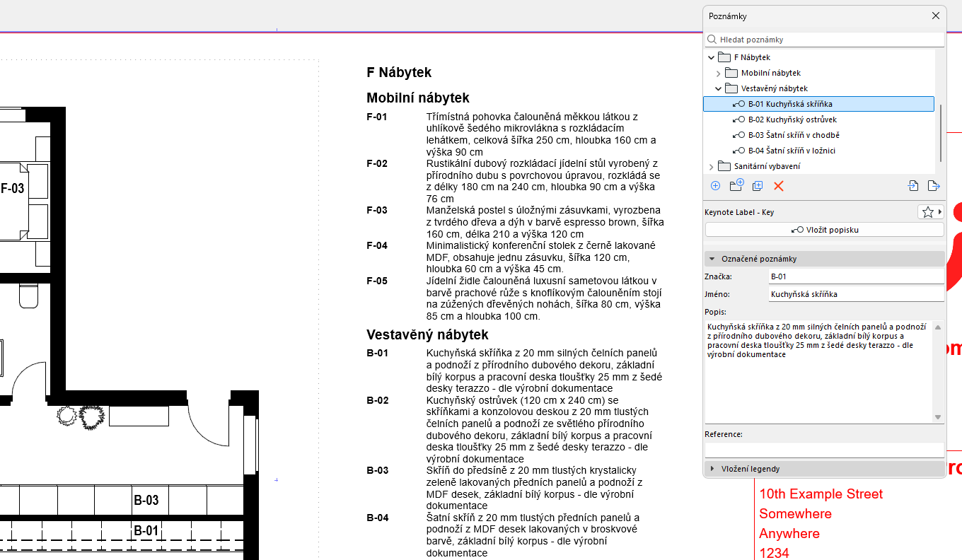
Task: Click the F Nábytek folder icon
Action: click(724, 57)
